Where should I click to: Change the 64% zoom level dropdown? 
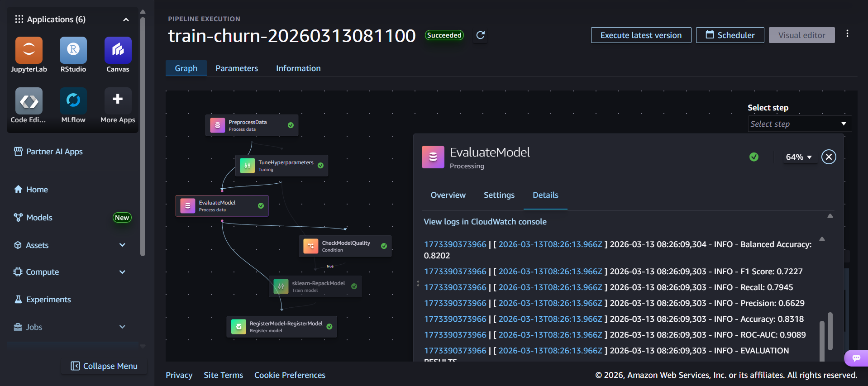coord(798,157)
